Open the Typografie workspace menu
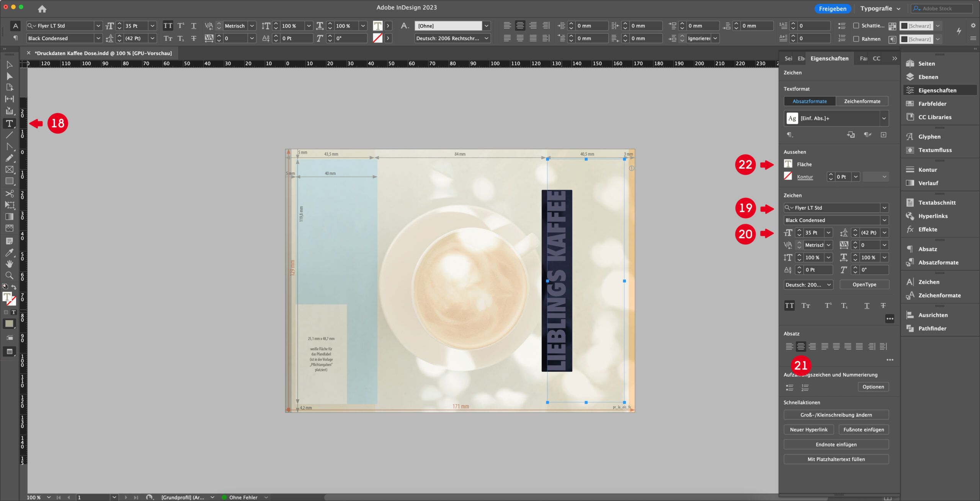 pyautogui.click(x=879, y=8)
